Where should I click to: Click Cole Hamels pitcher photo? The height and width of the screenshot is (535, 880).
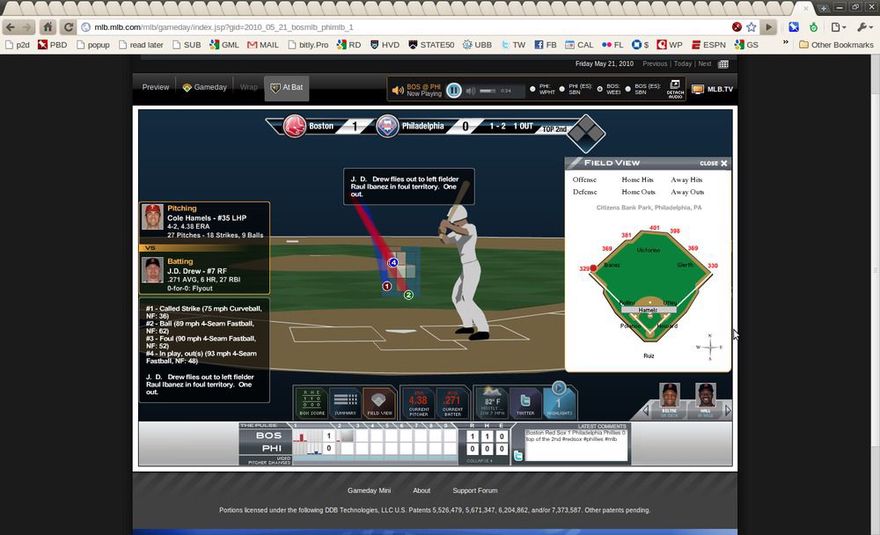[152, 217]
